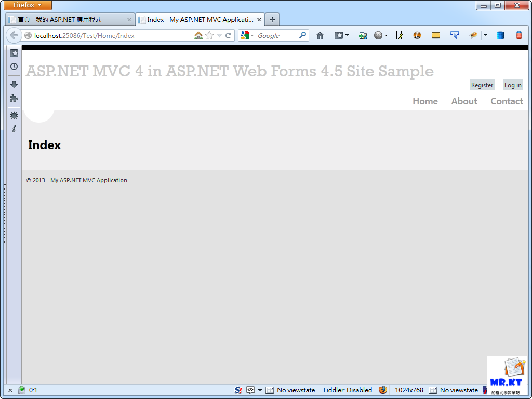The width and height of the screenshot is (532, 399).
Task: Switch to the 首頁 - 我的 ASP.NET 應用程式 tab
Action: tap(70, 20)
